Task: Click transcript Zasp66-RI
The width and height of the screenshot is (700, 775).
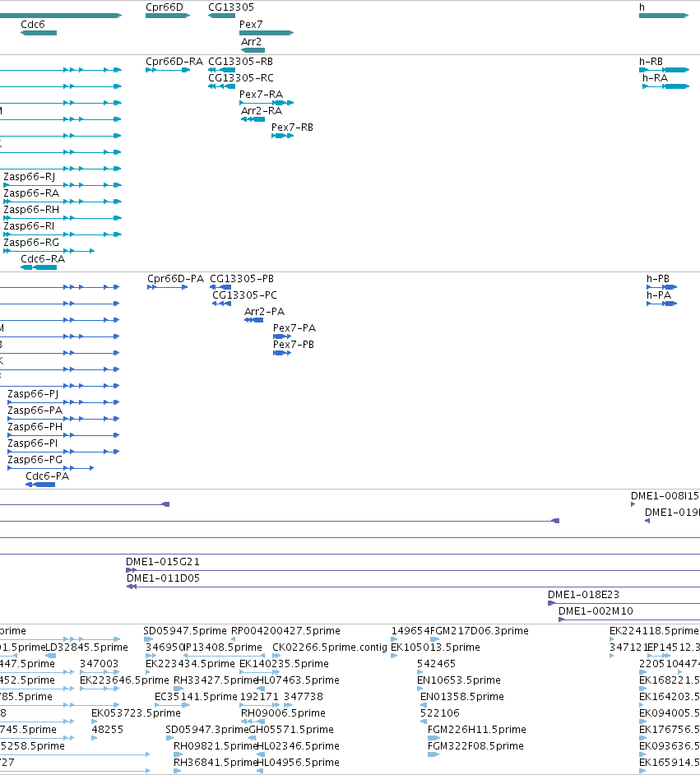Action: point(63,234)
